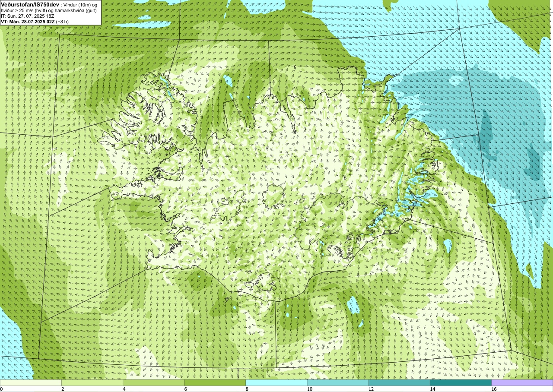Image resolution: width=553 pixels, height=392 pixels.
Task: Click the purple above-16 m/s legend swatch
Action: [522, 383]
